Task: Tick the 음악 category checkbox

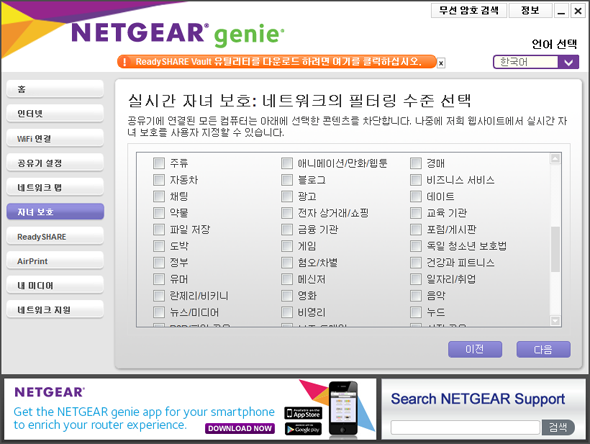Action: [x=416, y=296]
